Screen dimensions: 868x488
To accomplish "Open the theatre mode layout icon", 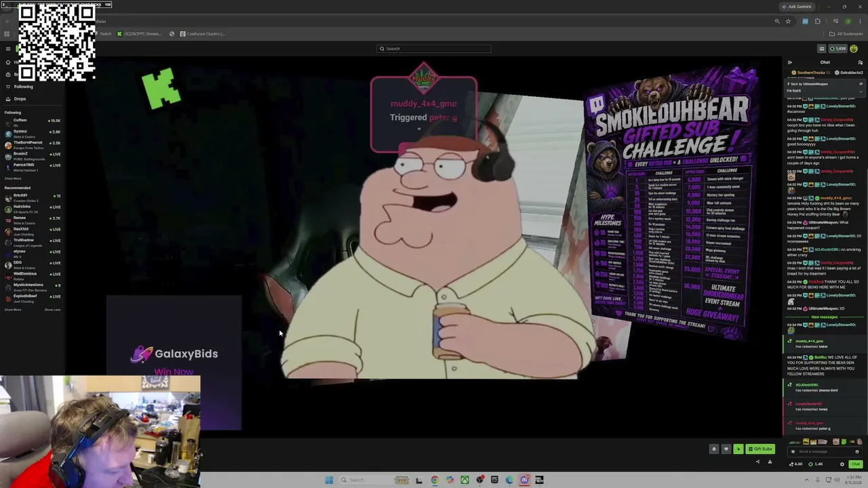I will point(821,49).
